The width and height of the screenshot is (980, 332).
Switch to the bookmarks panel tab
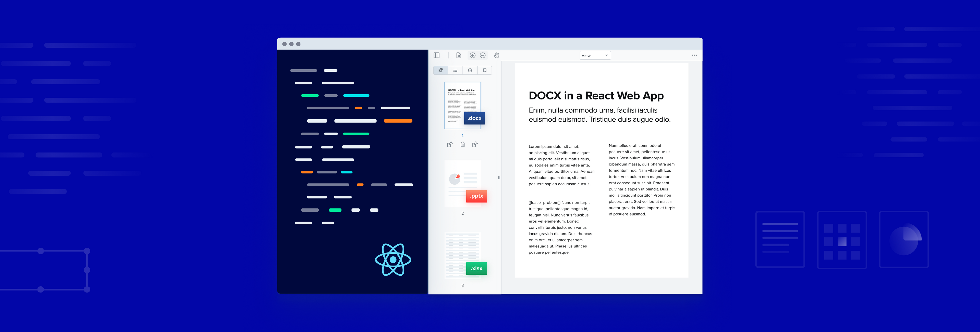click(485, 70)
